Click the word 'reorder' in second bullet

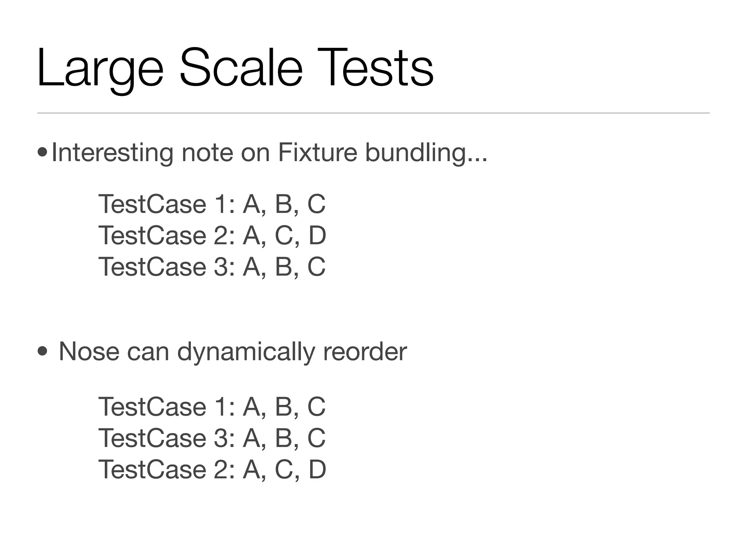365,351
